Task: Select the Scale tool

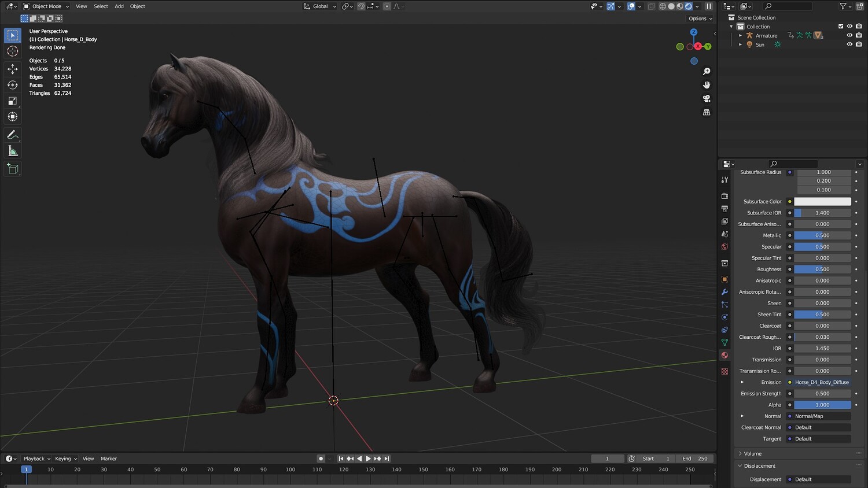Action: pyautogui.click(x=13, y=101)
